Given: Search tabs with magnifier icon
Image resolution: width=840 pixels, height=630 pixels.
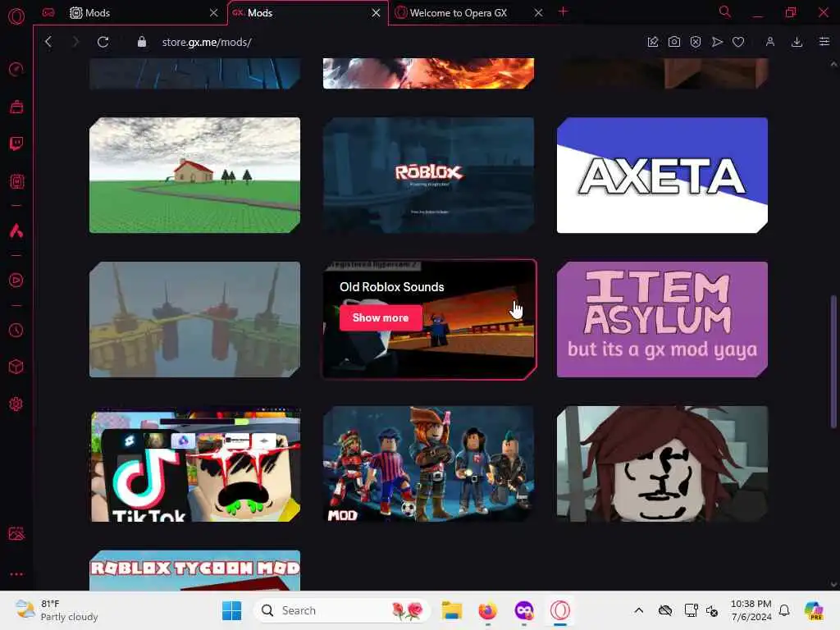Looking at the screenshot, I should pyautogui.click(x=724, y=11).
